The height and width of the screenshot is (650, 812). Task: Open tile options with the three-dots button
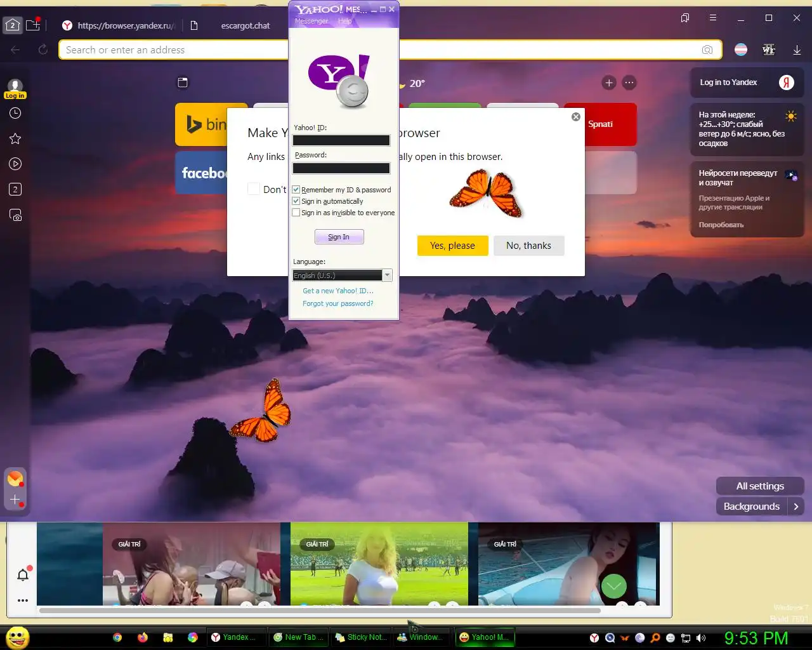coord(629,83)
